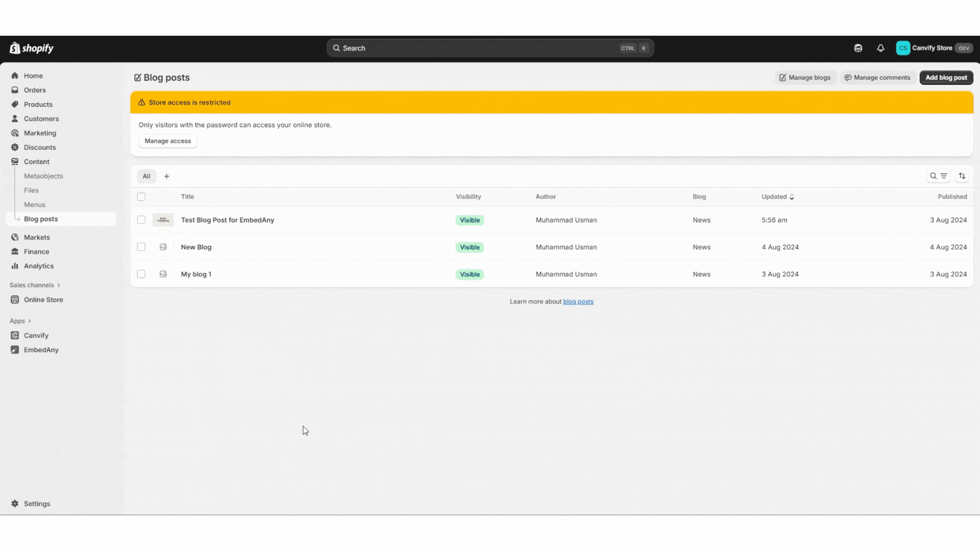Follow the blog posts help link
This screenshot has width=980, height=551.
pos(578,302)
